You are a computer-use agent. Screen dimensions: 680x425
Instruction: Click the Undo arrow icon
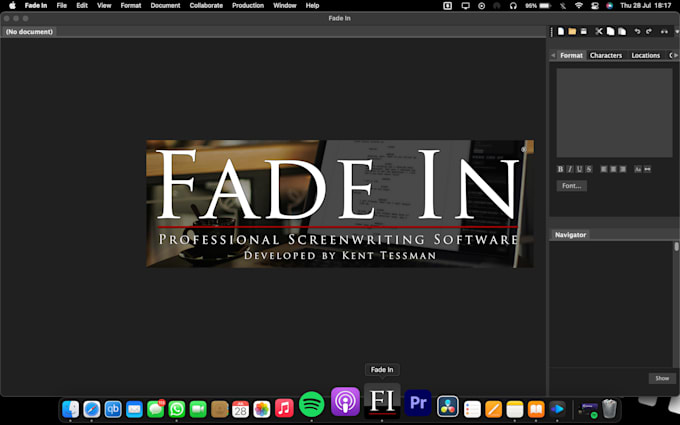tap(637, 31)
